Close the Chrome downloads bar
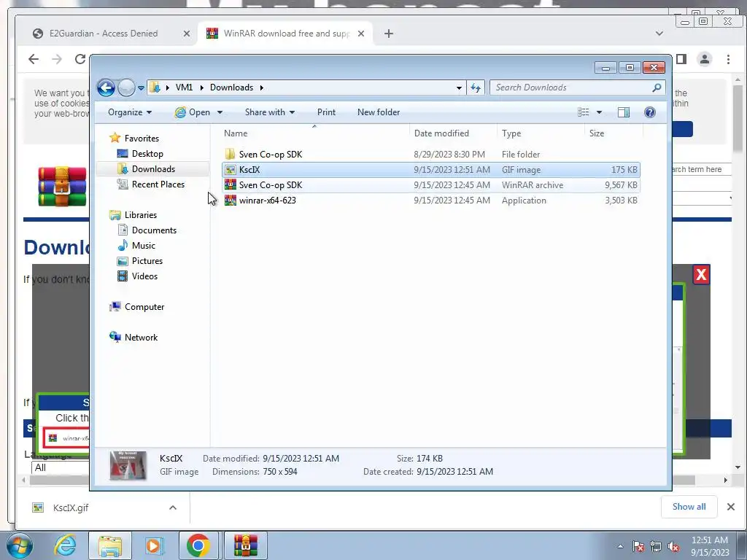This screenshot has height=560, width=747. [731, 507]
